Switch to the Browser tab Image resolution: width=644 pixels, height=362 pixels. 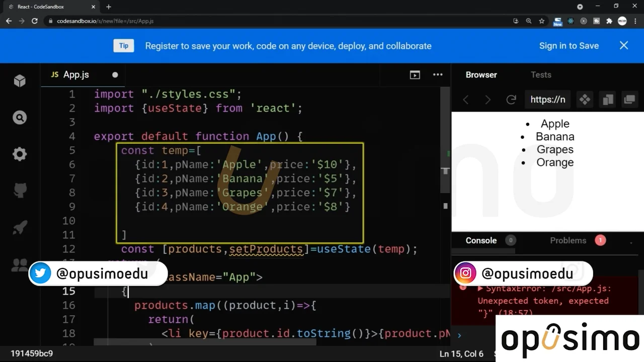pos(481,74)
